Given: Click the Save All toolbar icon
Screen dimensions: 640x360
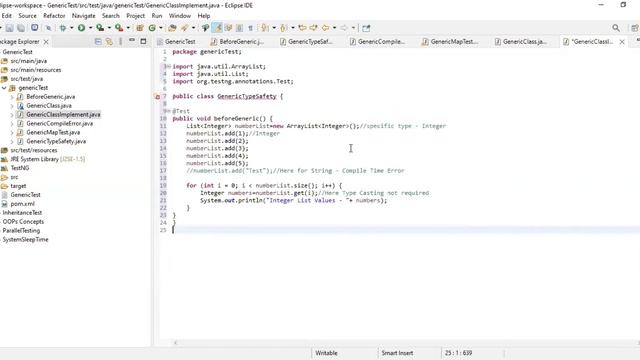Looking at the screenshot, I should (21, 28).
